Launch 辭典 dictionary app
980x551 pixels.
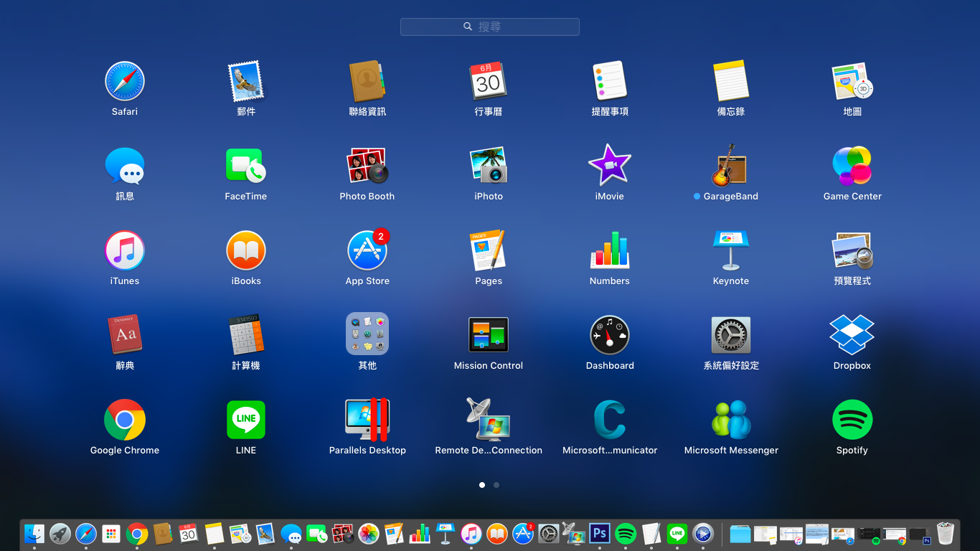click(125, 335)
